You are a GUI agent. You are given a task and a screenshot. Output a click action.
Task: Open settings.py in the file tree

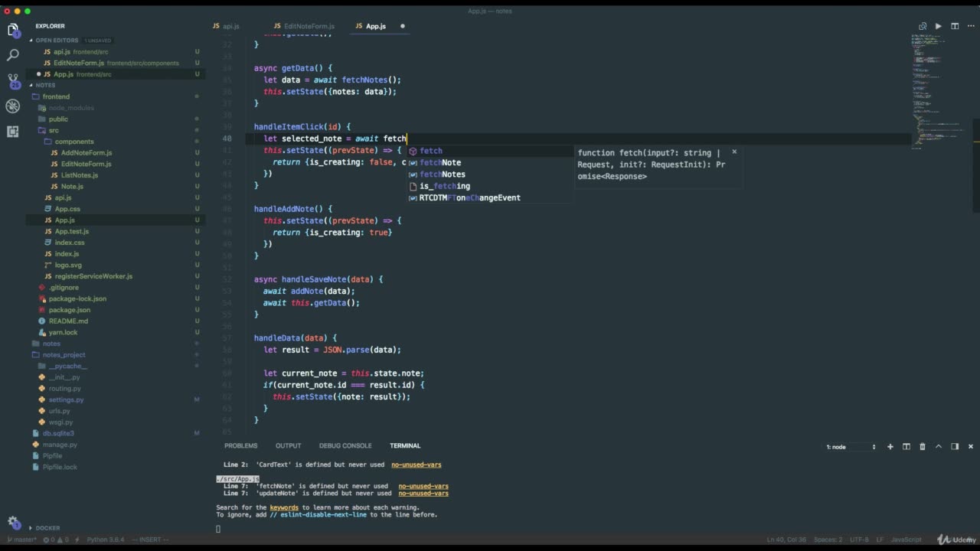[x=67, y=399]
